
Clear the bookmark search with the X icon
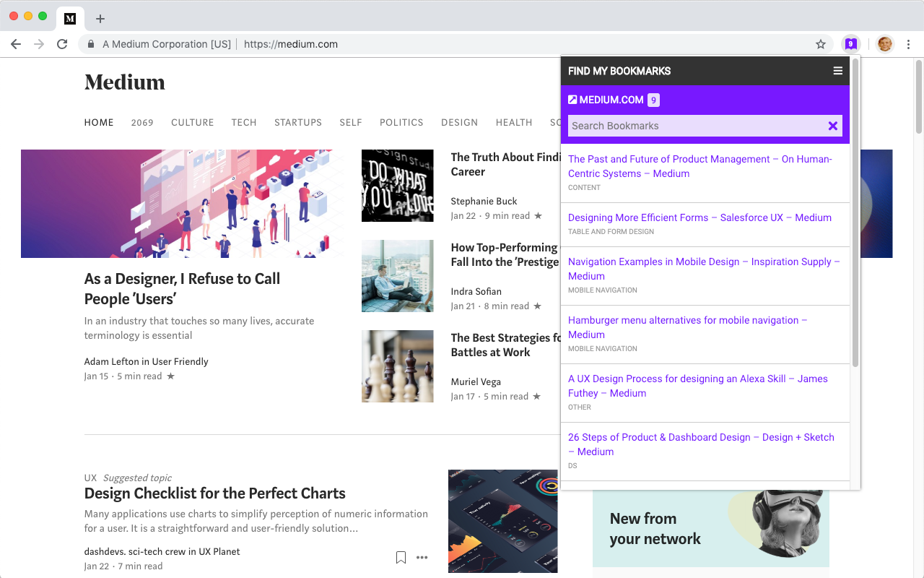833,125
